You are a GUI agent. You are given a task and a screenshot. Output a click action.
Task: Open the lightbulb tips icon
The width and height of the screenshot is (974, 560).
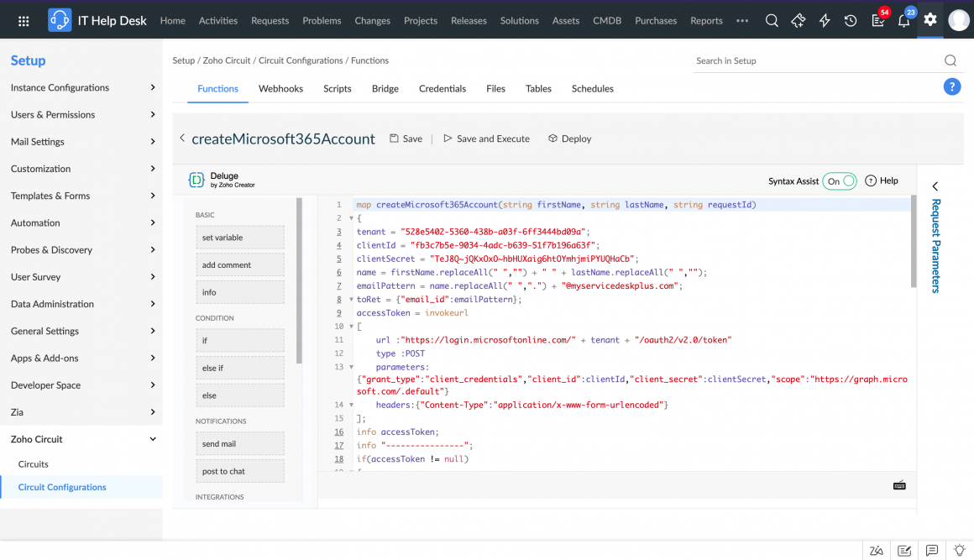957,550
